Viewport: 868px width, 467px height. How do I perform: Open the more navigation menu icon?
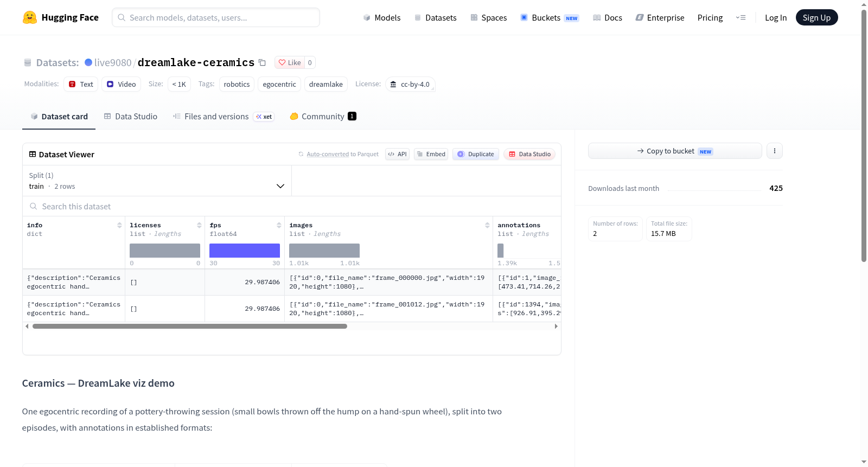tap(741, 17)
